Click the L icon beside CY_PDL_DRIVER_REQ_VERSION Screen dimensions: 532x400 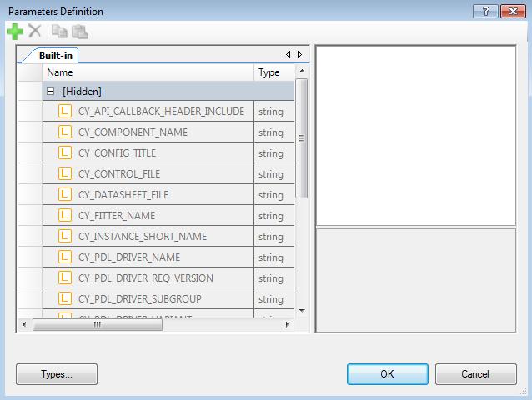point(65,277)
